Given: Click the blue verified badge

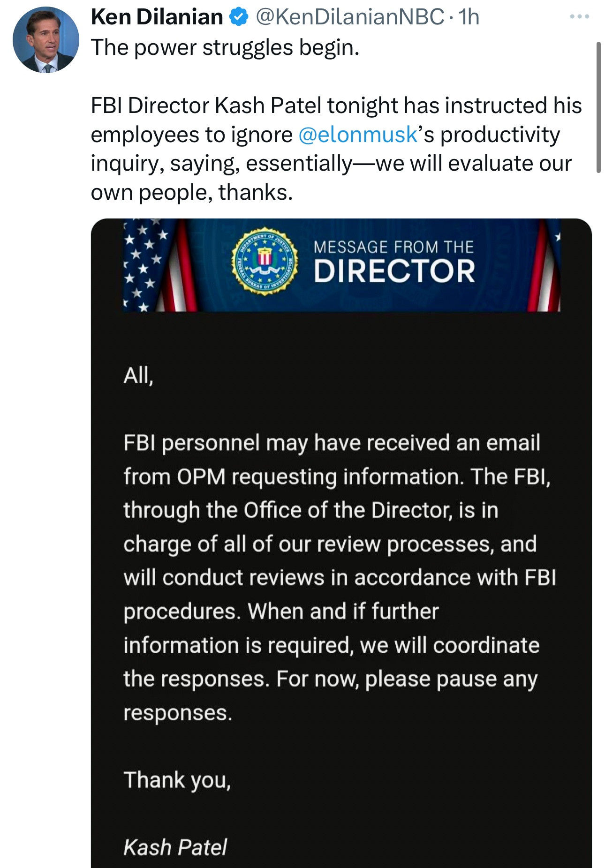Looking at the screenshot, I should coord(239,17).
